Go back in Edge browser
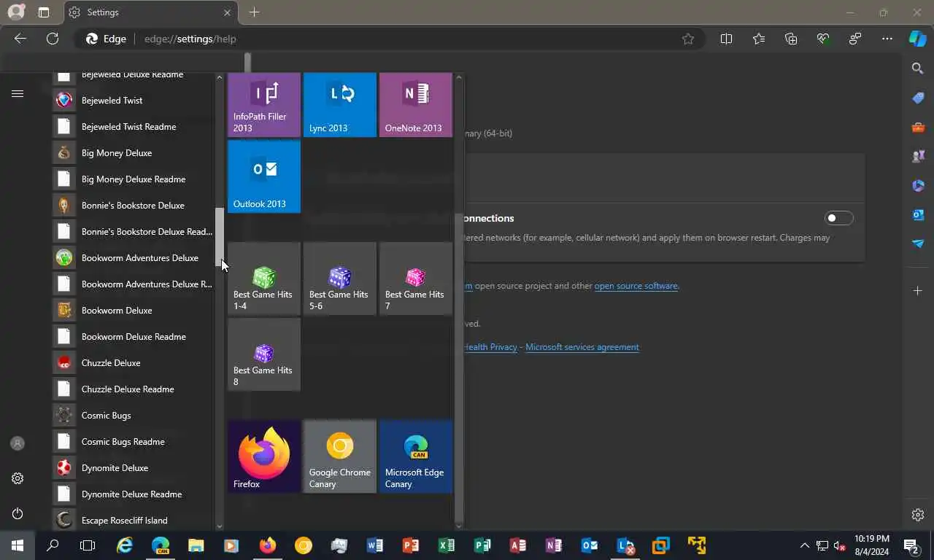Viewport: 934px width, 560px height. (x=20, y=39)
